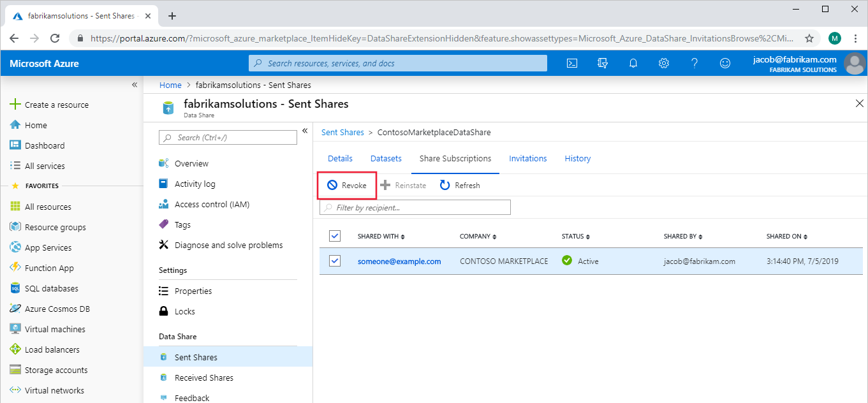Click the Refresh icon in toolbar
Screen dimensions: 868x403
click(x=445, y=186)
